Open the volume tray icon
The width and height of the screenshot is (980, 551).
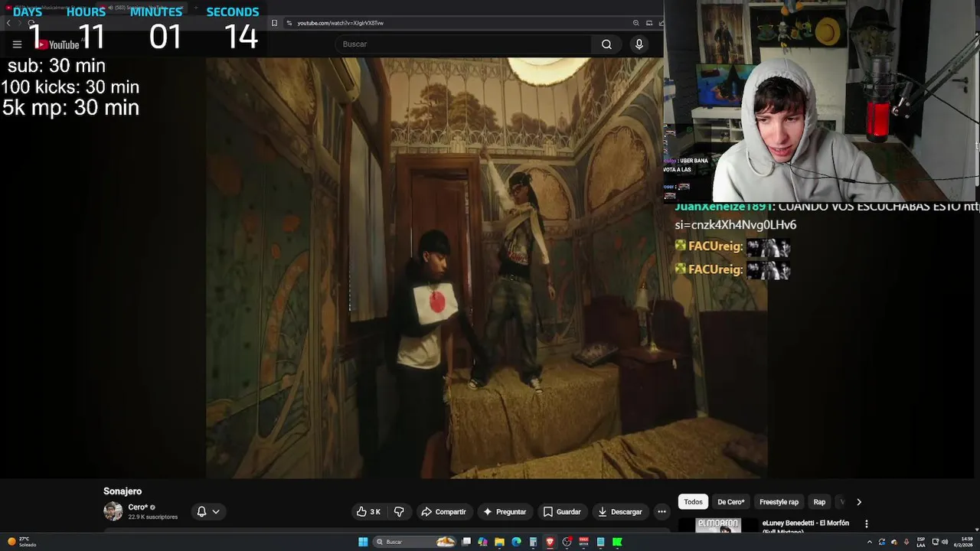coord(945,542)
